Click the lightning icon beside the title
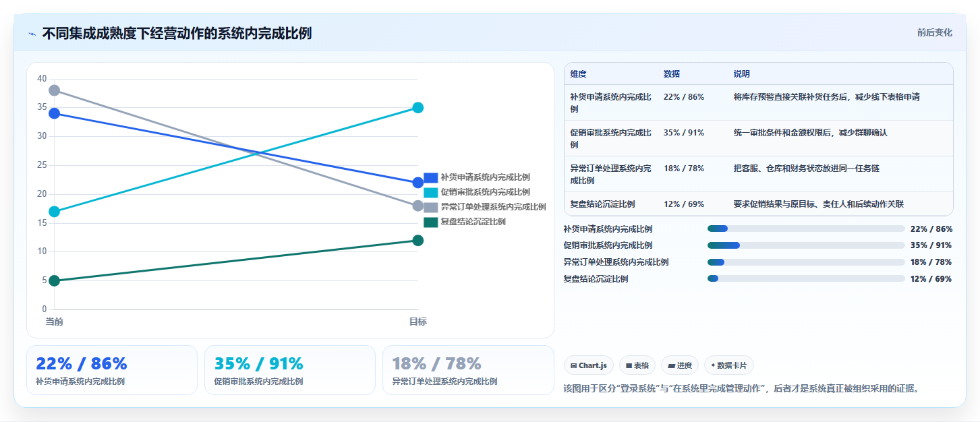Viewport: 980px width, 422px height. [32, 34]
